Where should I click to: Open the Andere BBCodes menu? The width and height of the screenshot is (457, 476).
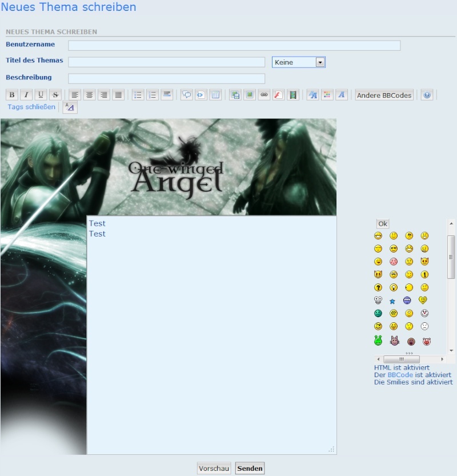pos(384,95)
